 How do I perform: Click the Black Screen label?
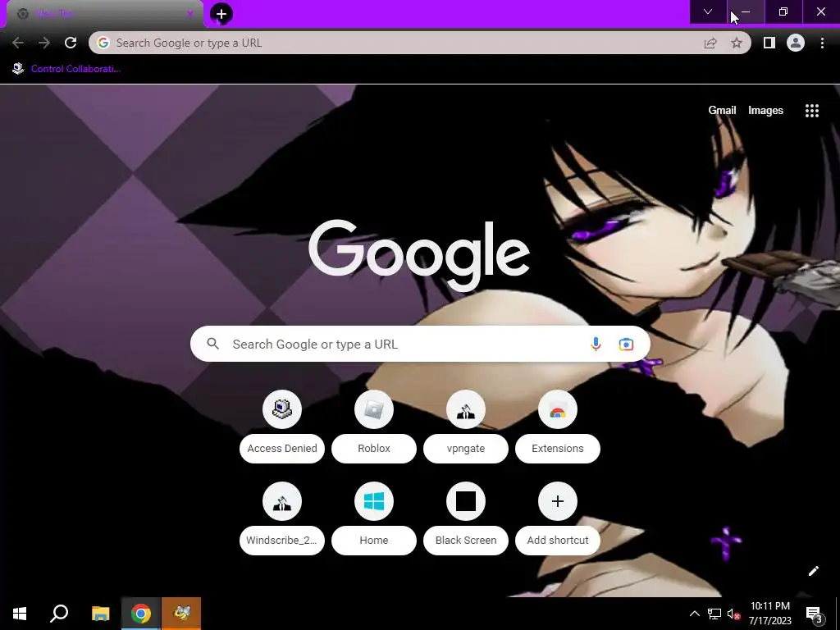coord(466,540)
